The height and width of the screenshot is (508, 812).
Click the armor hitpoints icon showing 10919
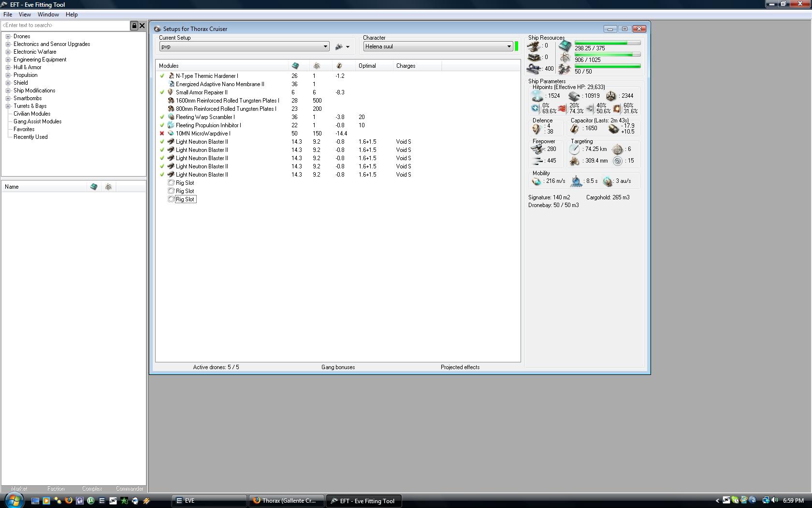[574, 96]
